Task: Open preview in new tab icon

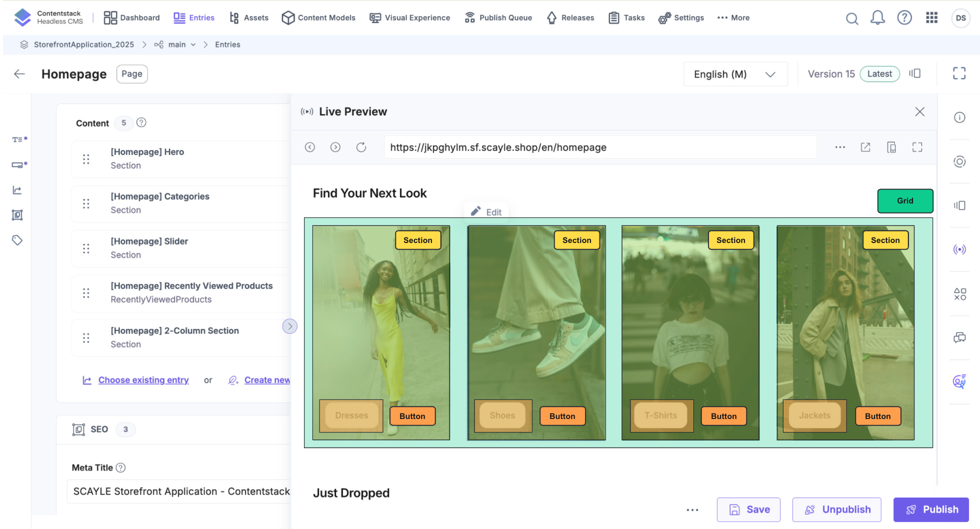Action: coord(865,147)
